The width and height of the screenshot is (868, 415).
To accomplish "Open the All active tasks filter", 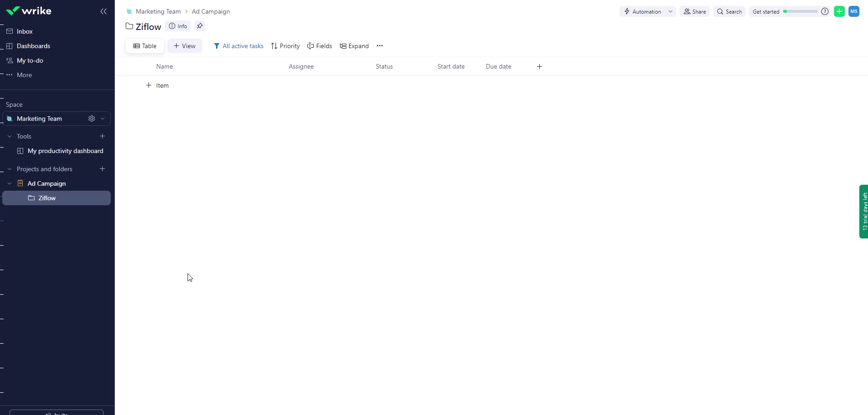I will click(238, 46).
